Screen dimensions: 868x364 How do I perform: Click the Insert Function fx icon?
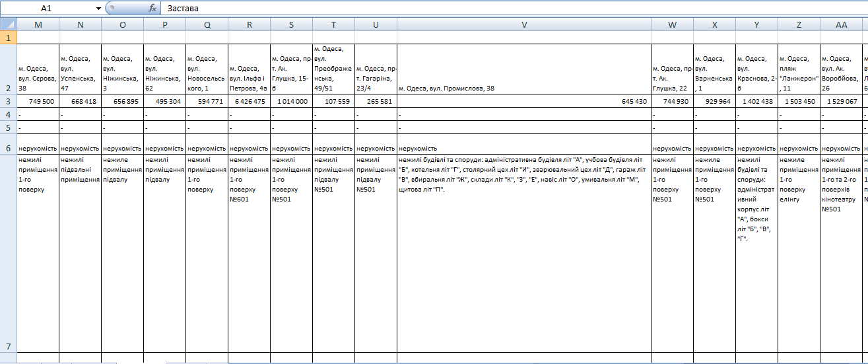click(152, 9)
